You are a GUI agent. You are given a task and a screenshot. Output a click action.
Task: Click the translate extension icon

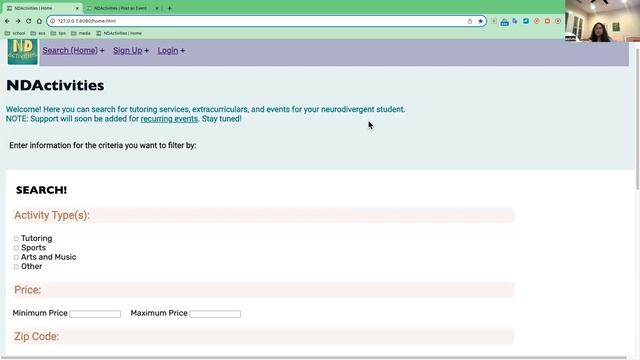tap(515, 21)
